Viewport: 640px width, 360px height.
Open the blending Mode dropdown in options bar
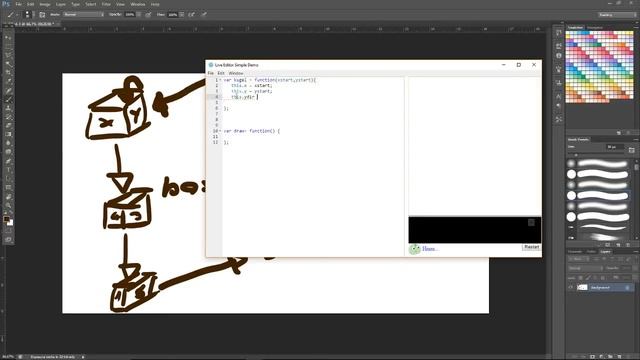tap(84, 14)
